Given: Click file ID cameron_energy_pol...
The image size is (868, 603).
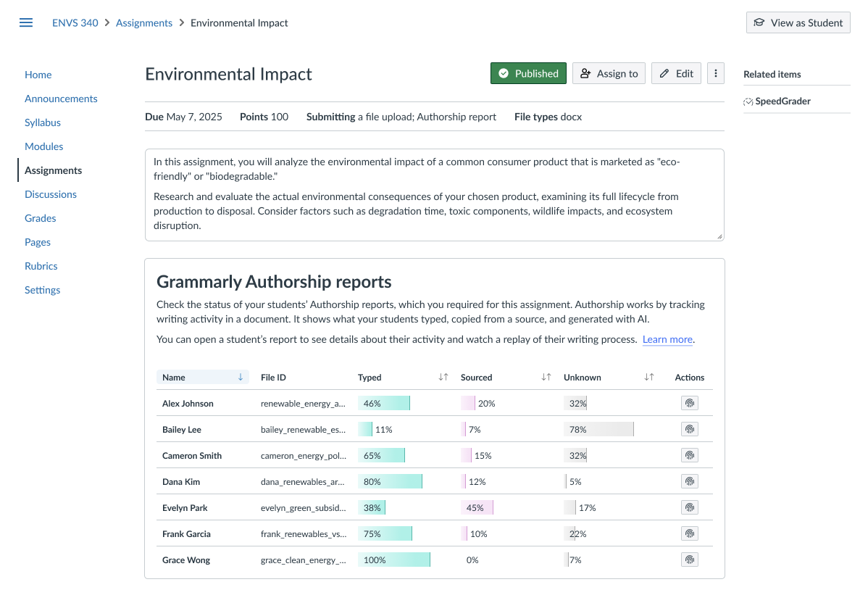Looking at the screenshot, I should [x=304, y=456].
